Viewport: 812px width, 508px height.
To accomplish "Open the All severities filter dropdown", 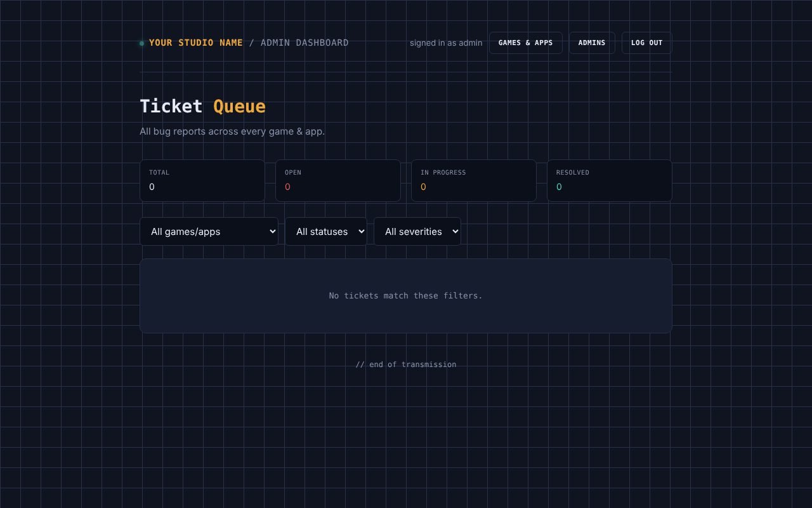I will (417, 232).
